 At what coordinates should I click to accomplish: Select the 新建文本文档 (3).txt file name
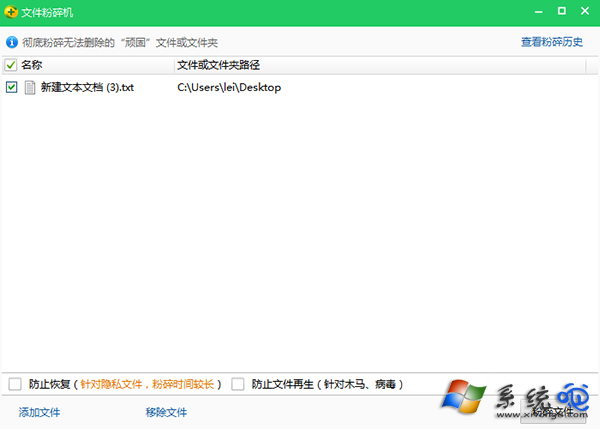87,87
